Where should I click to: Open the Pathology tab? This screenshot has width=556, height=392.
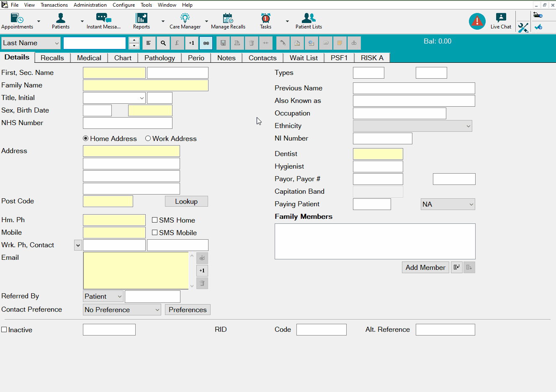pyautogui.click(x=160, y=58)
